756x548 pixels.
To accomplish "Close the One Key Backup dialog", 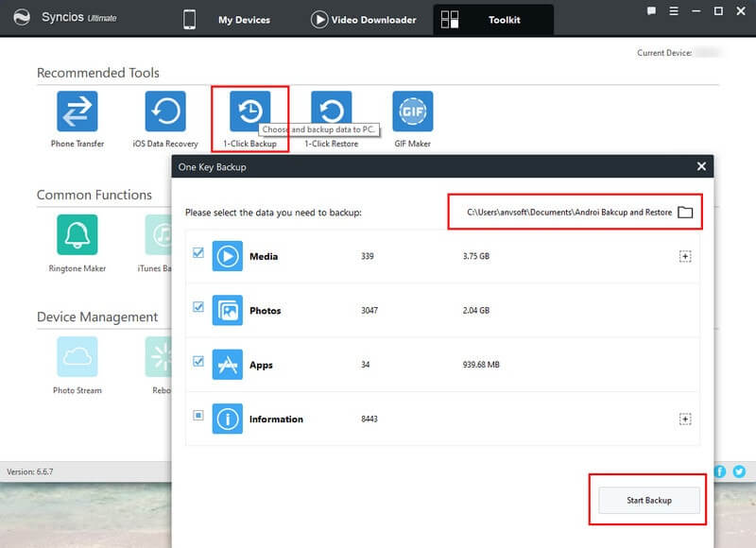I will (x=701, y=166).
